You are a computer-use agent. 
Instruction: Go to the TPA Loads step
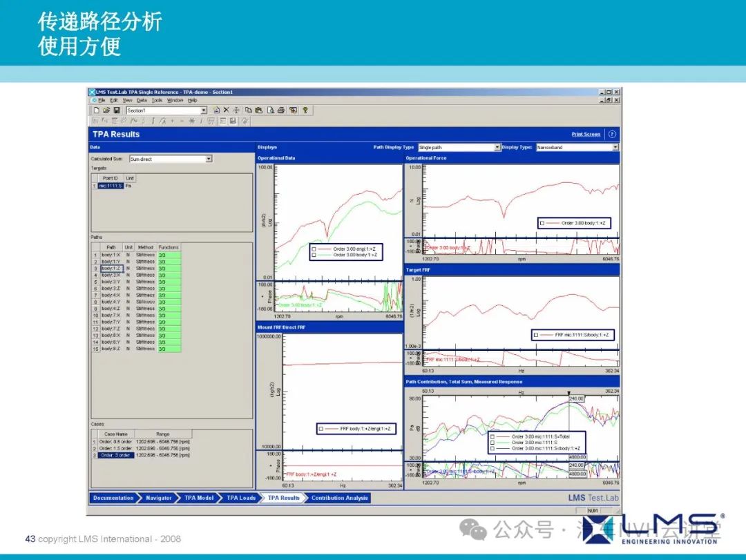(x=241, y=498)
